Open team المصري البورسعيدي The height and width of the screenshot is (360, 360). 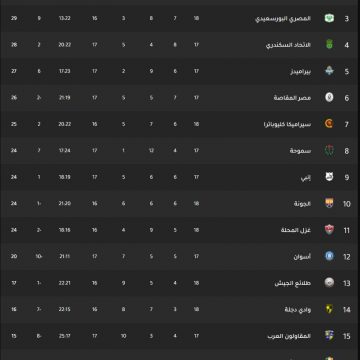(x=283, y=18)
